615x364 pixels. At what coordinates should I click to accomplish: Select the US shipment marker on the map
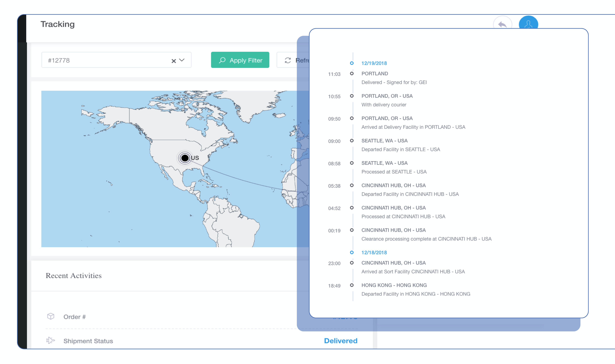[x=185, y=158]
